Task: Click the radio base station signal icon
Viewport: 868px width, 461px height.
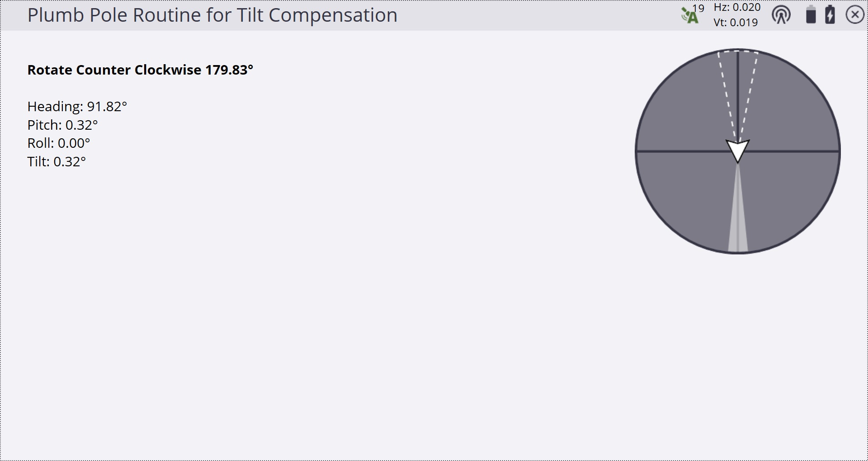Action: click(781, 15)
